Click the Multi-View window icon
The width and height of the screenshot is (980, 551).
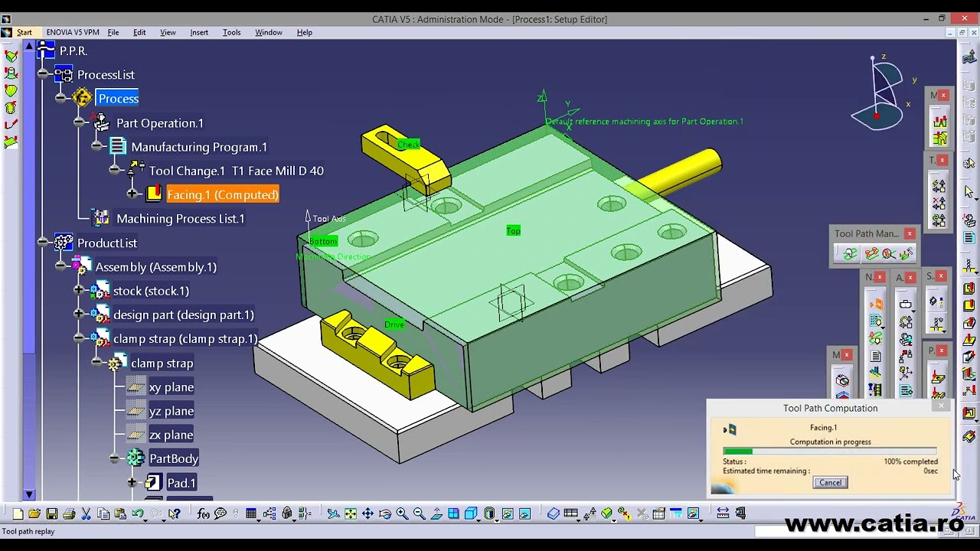pos(453,514)
